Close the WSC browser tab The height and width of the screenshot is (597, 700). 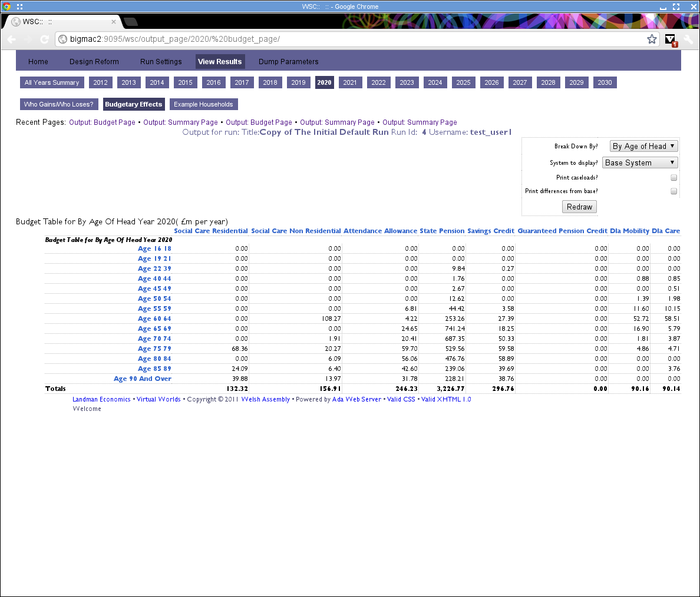coord(114,22)
